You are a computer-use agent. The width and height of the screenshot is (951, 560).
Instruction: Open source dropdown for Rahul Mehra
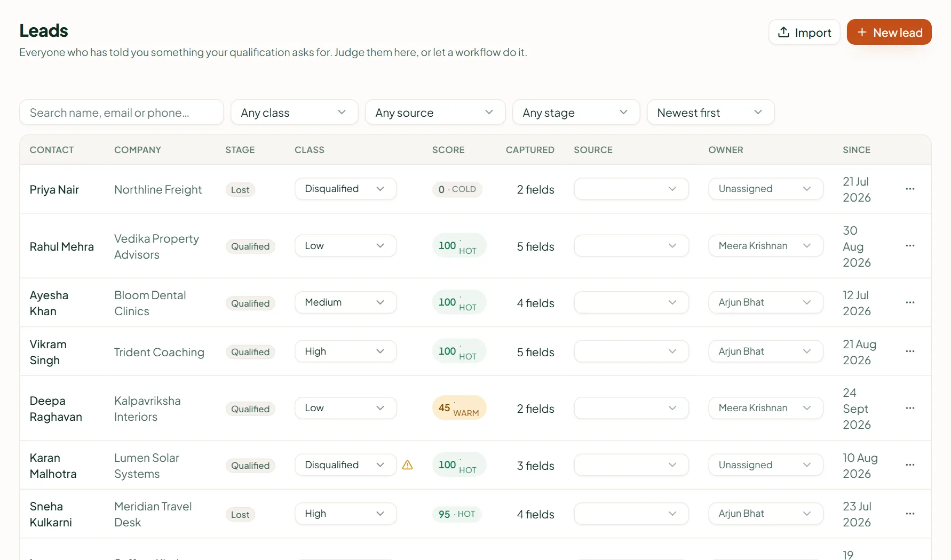[631, 246]
